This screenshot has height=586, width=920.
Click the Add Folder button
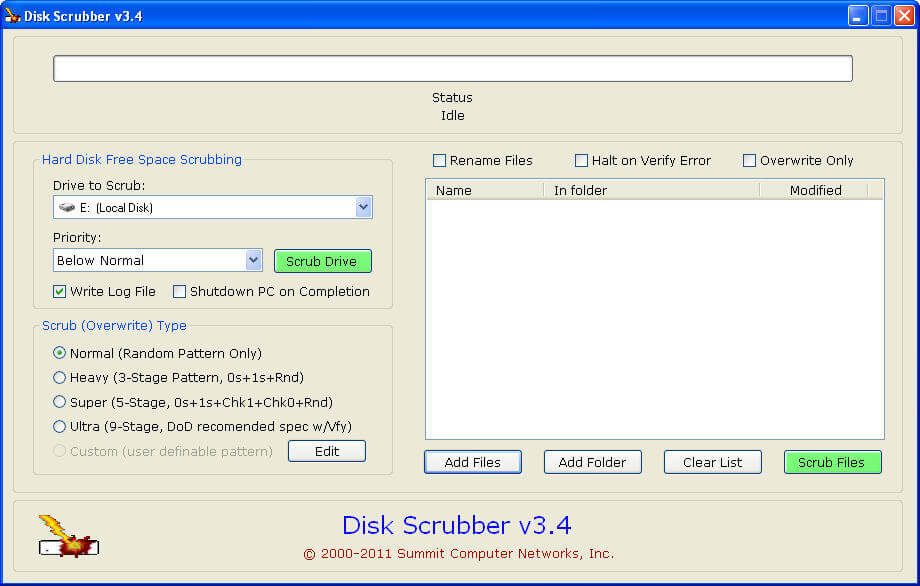592,462
